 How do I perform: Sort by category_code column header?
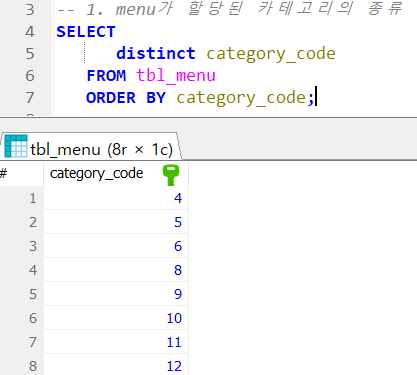point(116,174)
